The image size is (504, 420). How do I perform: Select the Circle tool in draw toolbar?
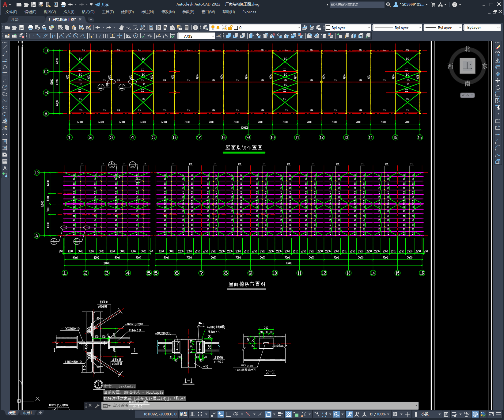(x=5, y=87)
